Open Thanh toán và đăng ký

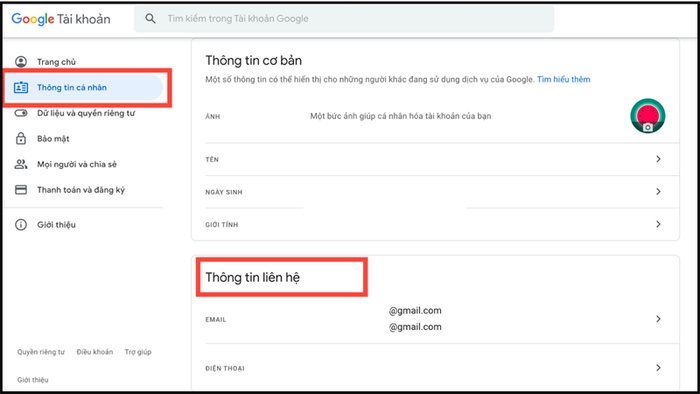pos(81,190)
